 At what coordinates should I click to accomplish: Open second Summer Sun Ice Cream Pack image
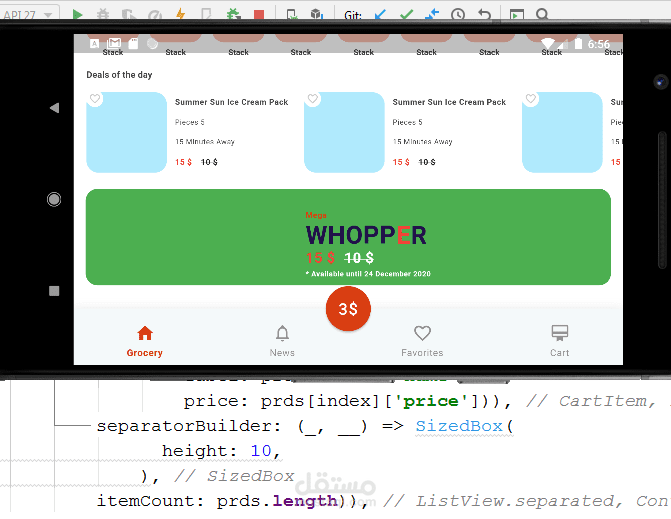click(344, 132)
